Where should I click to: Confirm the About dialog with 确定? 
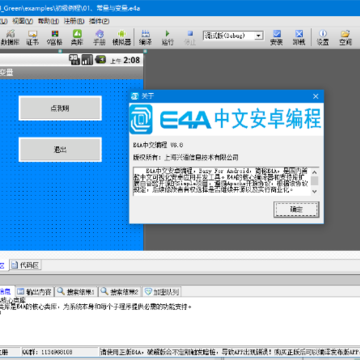[x=296, y=210]
